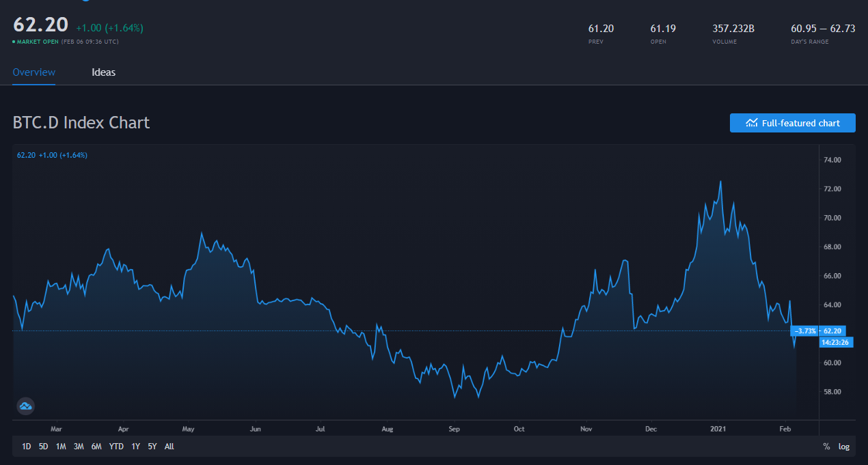Click the 64.00 price axis label
The height and width of the screenshot is (465, 868).
[x=832, y=305]
